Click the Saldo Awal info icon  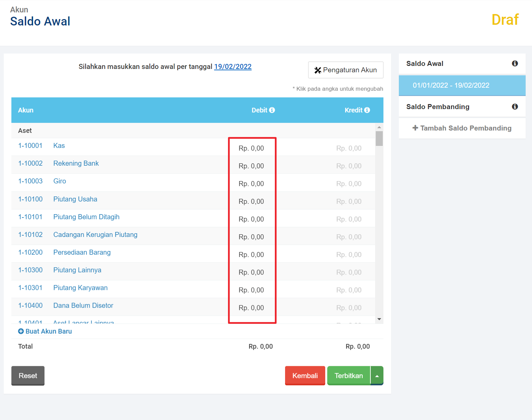click(x=515, y=64)
